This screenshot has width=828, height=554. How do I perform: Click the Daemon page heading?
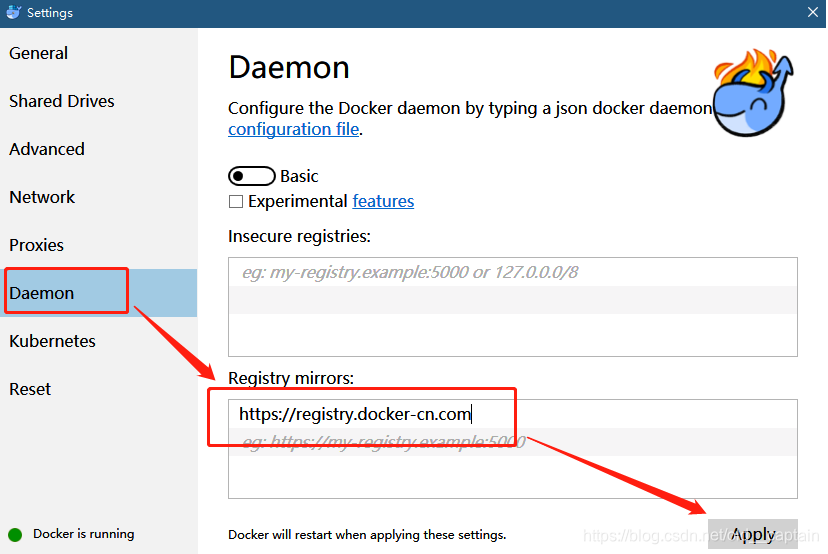(x=289, y=68)
